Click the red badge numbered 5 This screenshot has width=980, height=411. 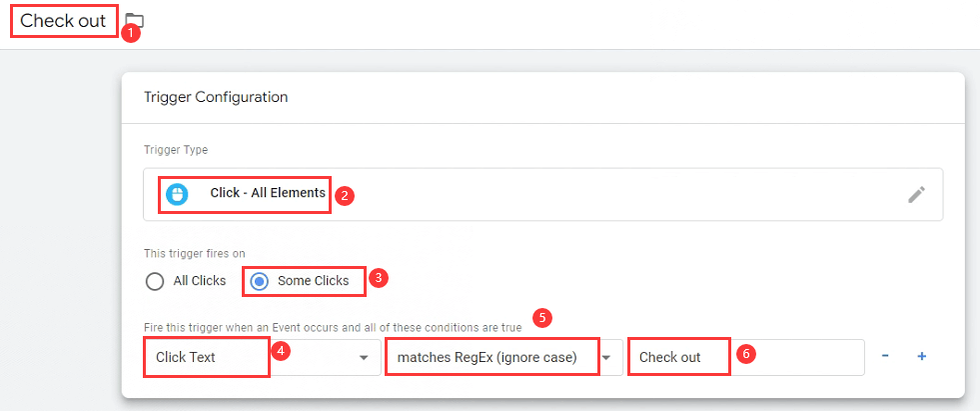542,318
